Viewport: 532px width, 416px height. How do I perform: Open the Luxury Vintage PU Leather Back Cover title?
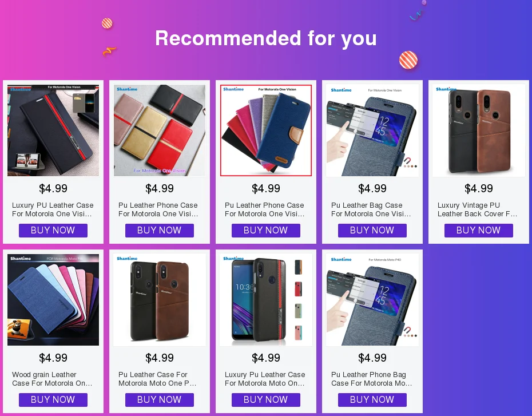[x=478, y=209]
